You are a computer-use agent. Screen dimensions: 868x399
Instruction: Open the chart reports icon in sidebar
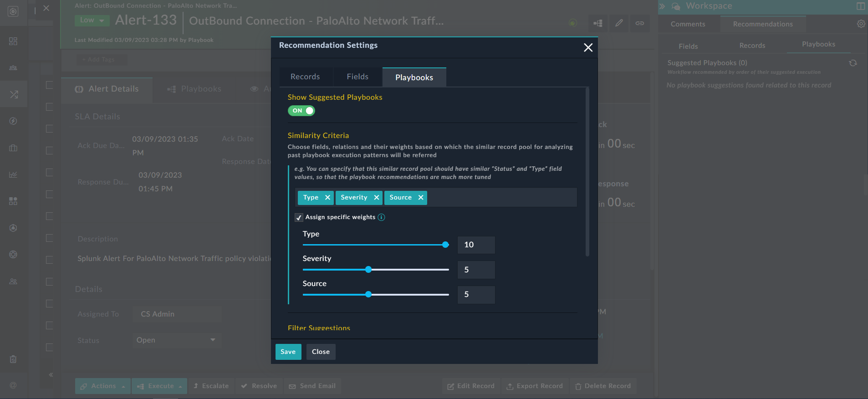[13, 174]
